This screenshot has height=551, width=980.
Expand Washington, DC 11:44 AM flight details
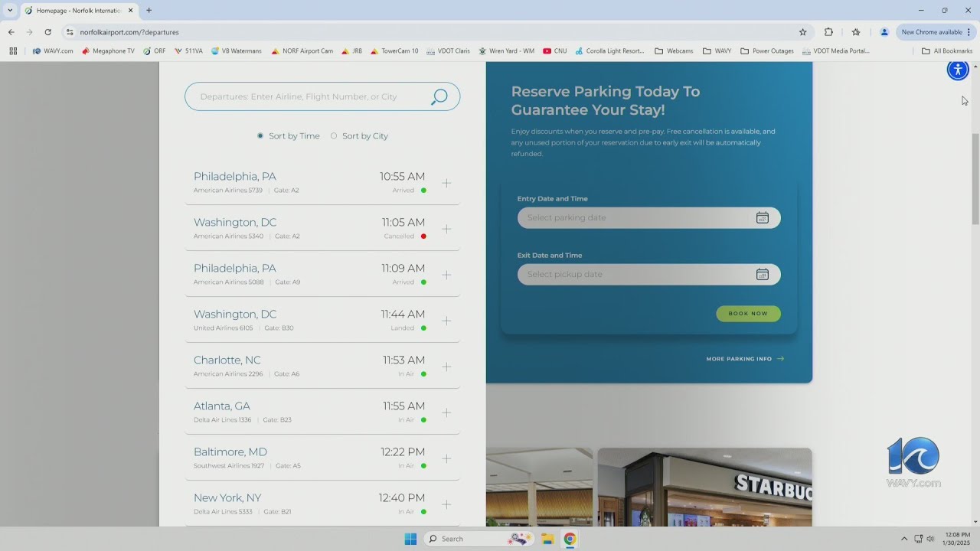(x=446, y=321)
